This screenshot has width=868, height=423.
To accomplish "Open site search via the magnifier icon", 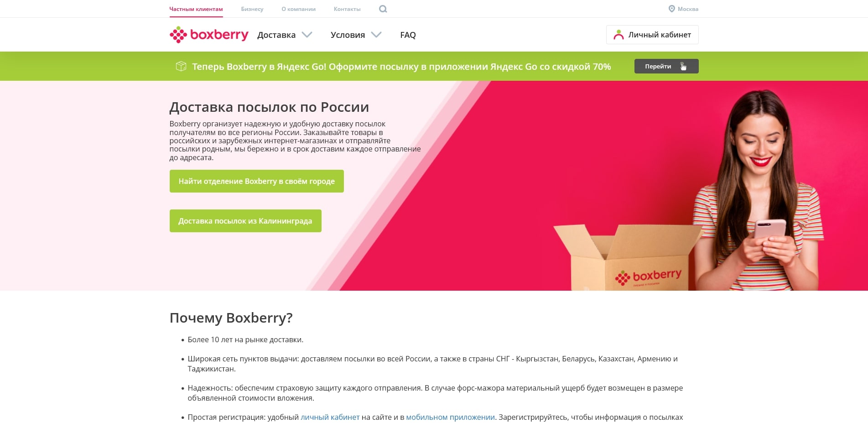I will 383,9.
